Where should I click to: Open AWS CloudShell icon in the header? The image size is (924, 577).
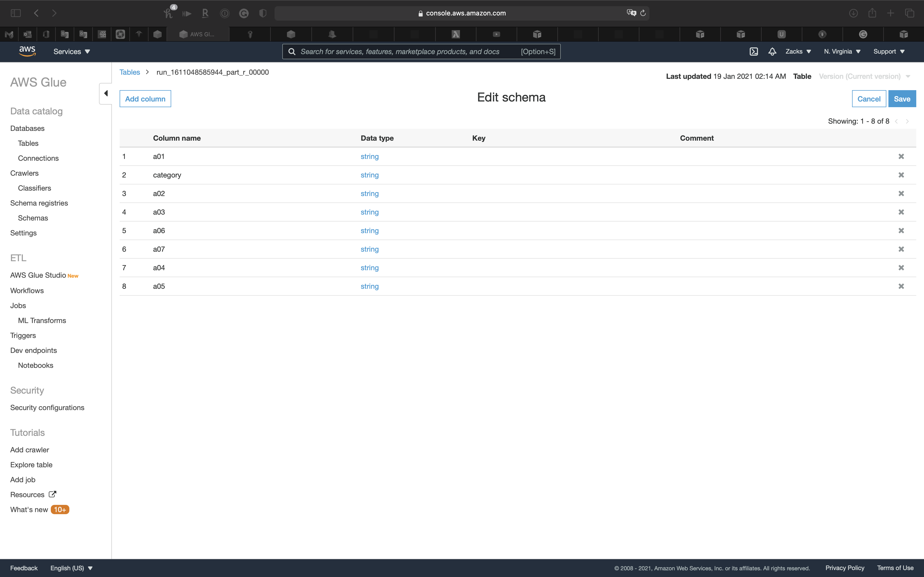click(x=753, y=52)
